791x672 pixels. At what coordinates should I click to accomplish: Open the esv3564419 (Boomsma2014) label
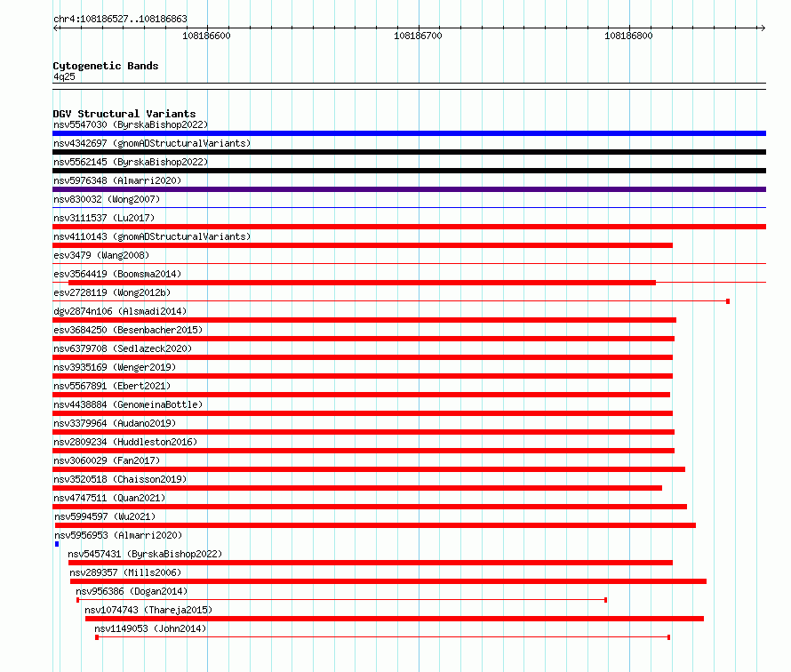117,274
